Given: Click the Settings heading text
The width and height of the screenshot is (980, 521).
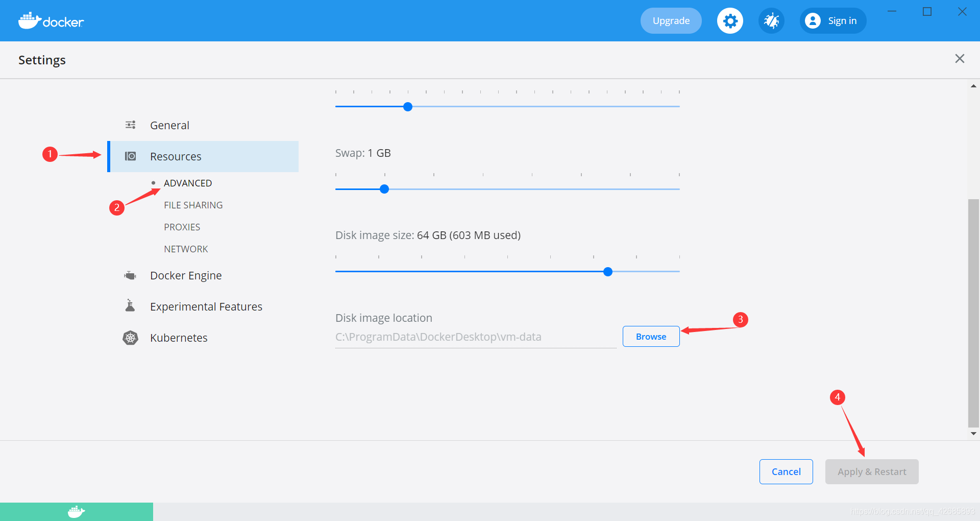Looking at the screenshot, I should click(42, 60).
